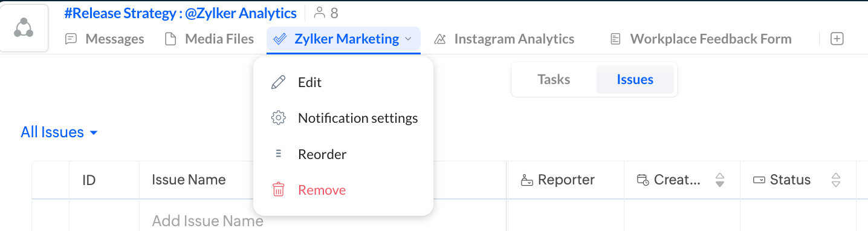Screen dimensions: 868x231
Task: Switch to the Tasks view
Action: pos(554,79)
